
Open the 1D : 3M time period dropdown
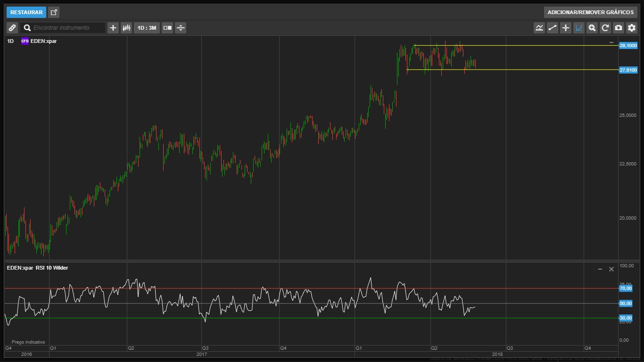tap(147, 28)
